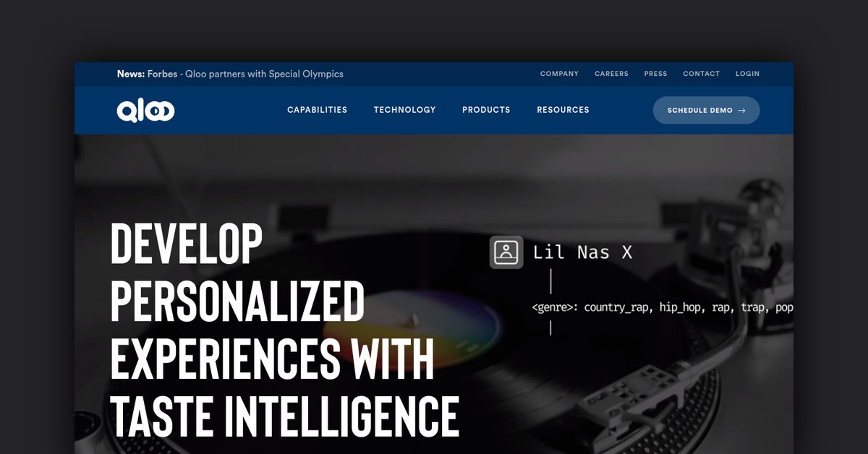
Task: Click the Lil Nas X profile icon
Action: click(x=506, y=252)
